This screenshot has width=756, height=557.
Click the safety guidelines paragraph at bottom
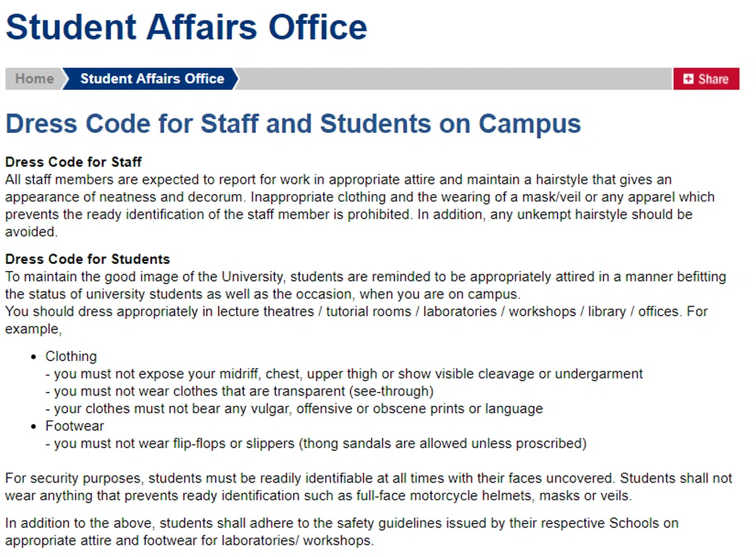340,532
